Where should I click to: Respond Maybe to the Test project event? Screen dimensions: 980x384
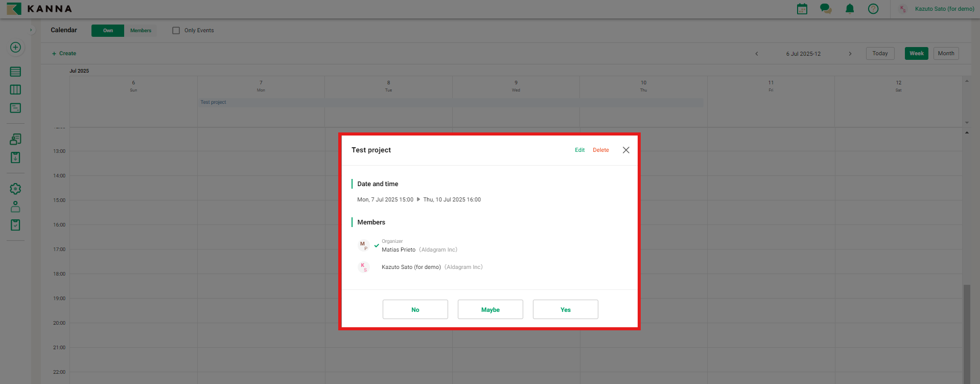coord(490,309)
